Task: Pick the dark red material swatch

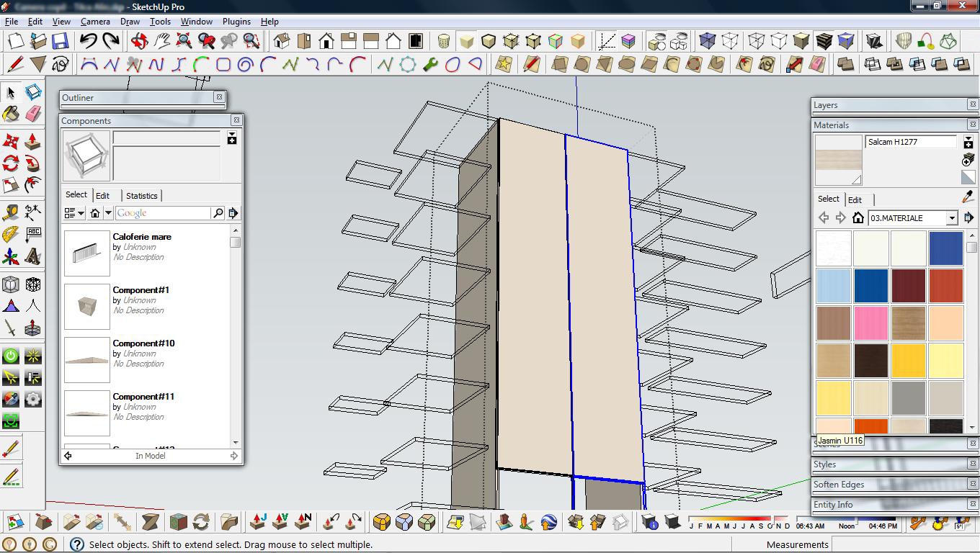Action: click(x=909, y=286)
